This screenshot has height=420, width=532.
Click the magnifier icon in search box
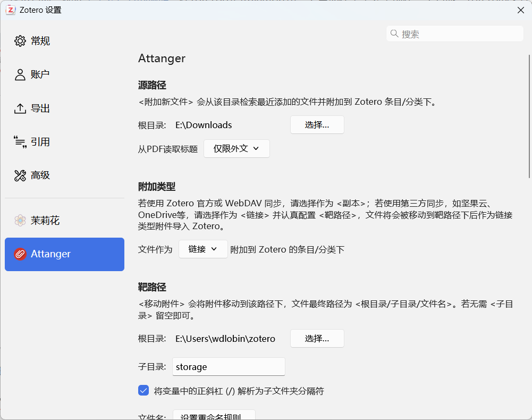pyautogui.click(x=394, y=33)
